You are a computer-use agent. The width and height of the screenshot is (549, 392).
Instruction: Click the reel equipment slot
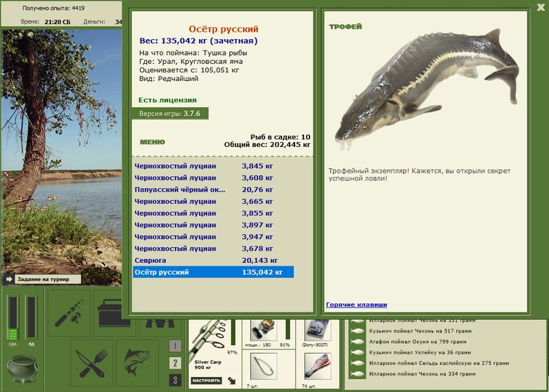tap(264, 330)
